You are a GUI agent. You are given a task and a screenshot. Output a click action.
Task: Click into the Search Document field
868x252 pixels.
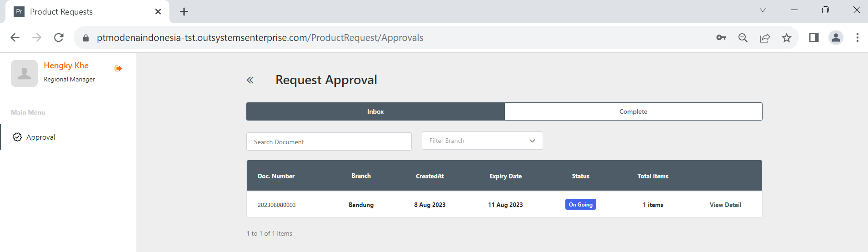coord(329,142)
